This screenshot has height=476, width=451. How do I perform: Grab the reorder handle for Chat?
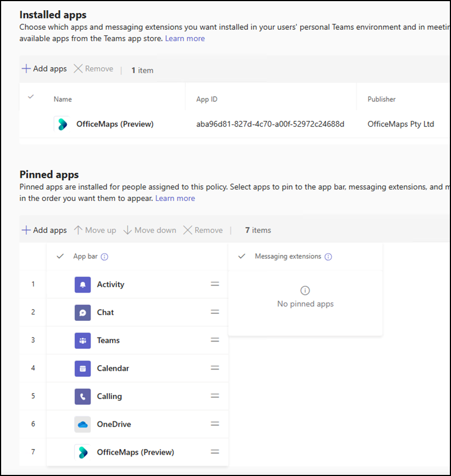click(215, 312)
